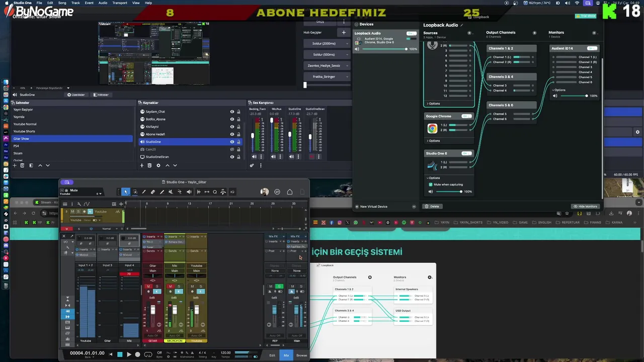
Task: Click the IQ button in Studio One toolbar
Action: click(232, 192)
